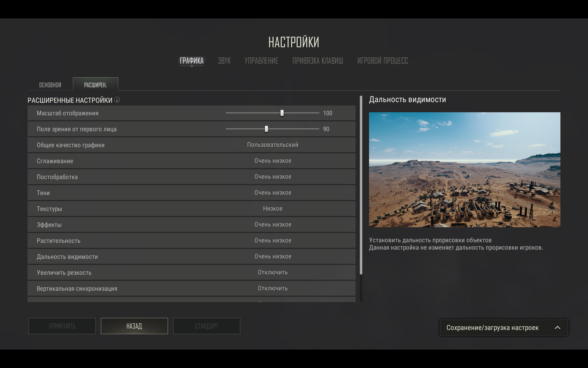Switch to the ЗВУК tab
The image size is (588, 368).
[x=224, y=61]
